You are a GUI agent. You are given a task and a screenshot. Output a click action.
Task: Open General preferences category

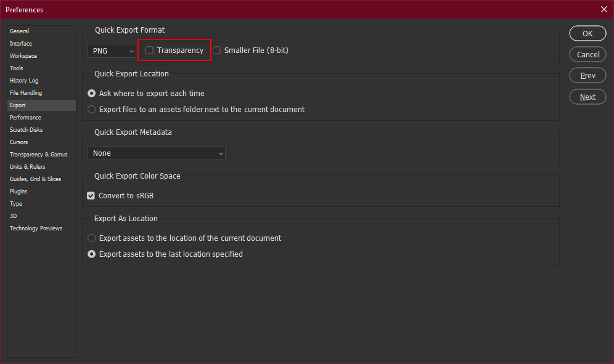[41, 31]
